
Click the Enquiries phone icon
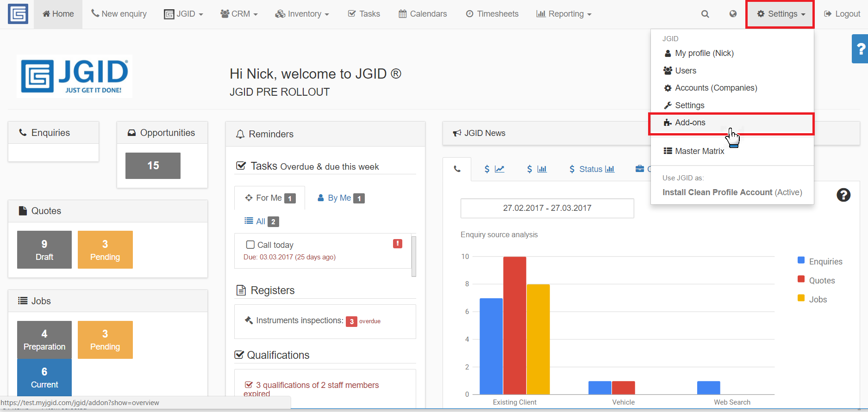point(23,133)
